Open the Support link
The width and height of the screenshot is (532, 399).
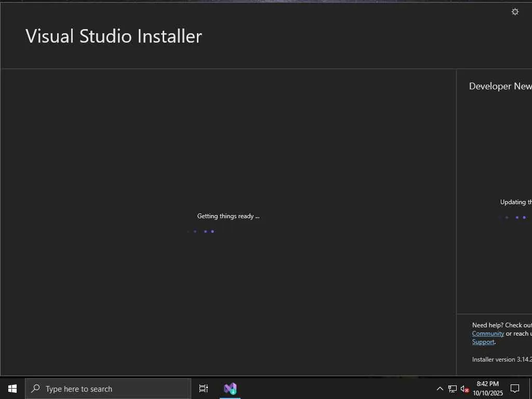(x=483, y=342)
